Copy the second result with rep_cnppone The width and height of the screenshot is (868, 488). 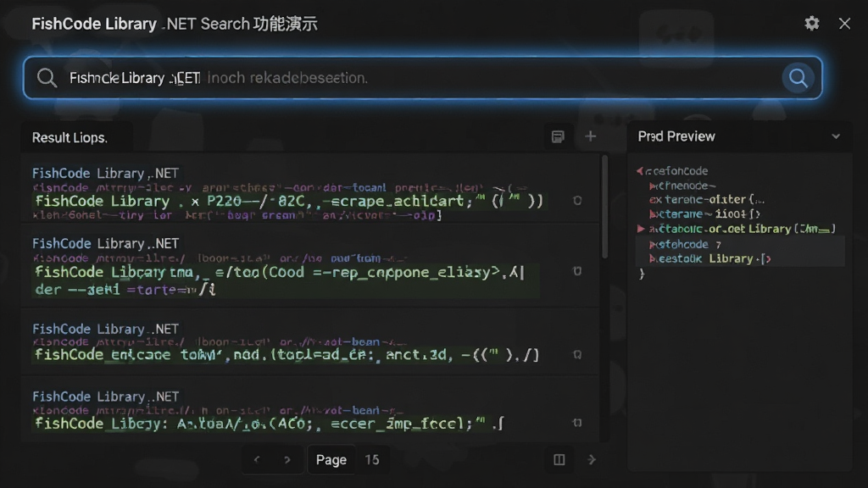(x=576, y=271)
